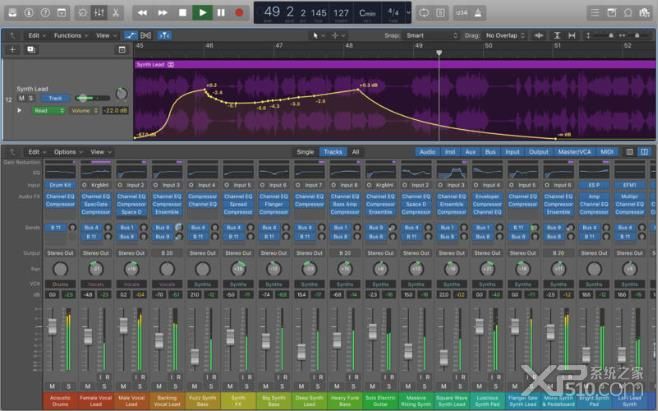The width and height of the screenshot is (658, 411).
Task: Toggle the Mixer sliders icon
Action: tap(99, 13)
